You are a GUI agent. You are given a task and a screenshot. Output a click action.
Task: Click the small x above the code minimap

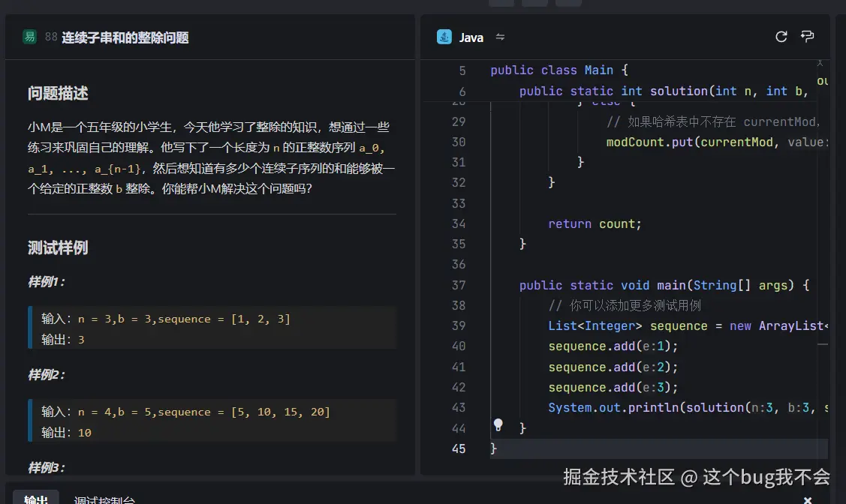(x=820, y=62)
